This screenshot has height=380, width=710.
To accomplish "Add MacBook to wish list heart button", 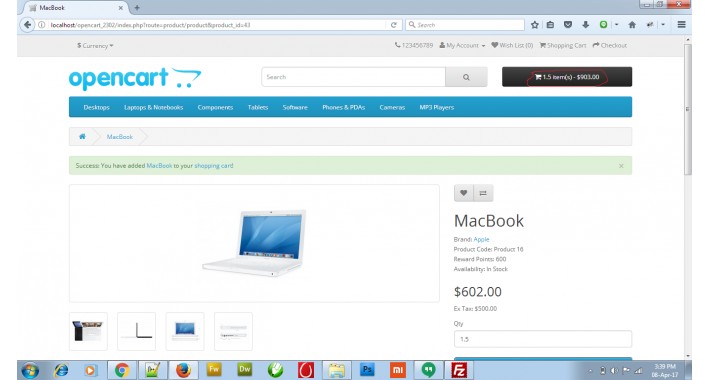I will point(464,193).
